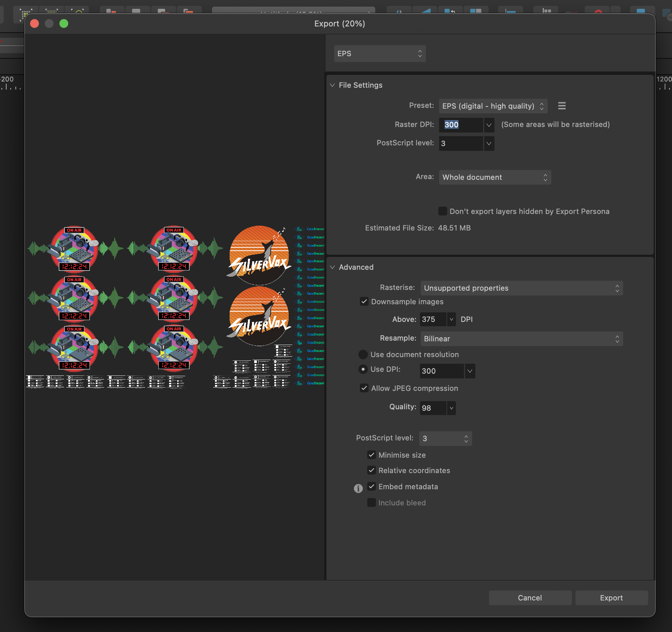Expand the Use DPI value dropdown arrow

470,371
